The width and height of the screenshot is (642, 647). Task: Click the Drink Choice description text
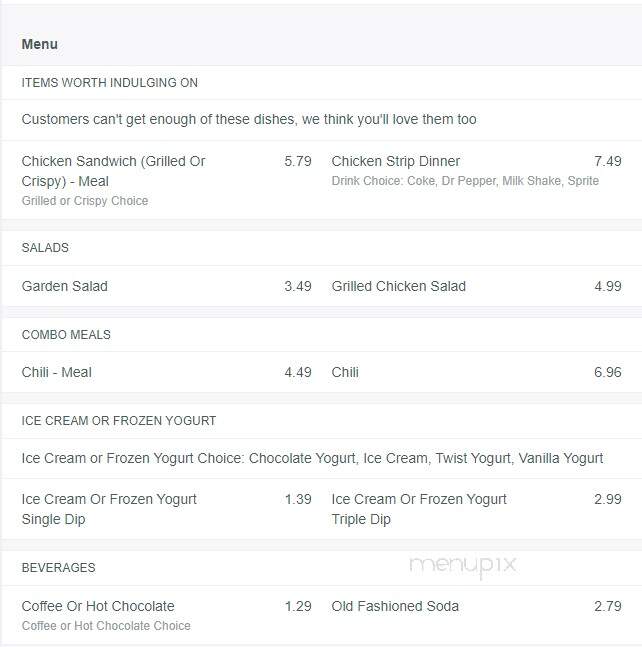pos(465,181)
